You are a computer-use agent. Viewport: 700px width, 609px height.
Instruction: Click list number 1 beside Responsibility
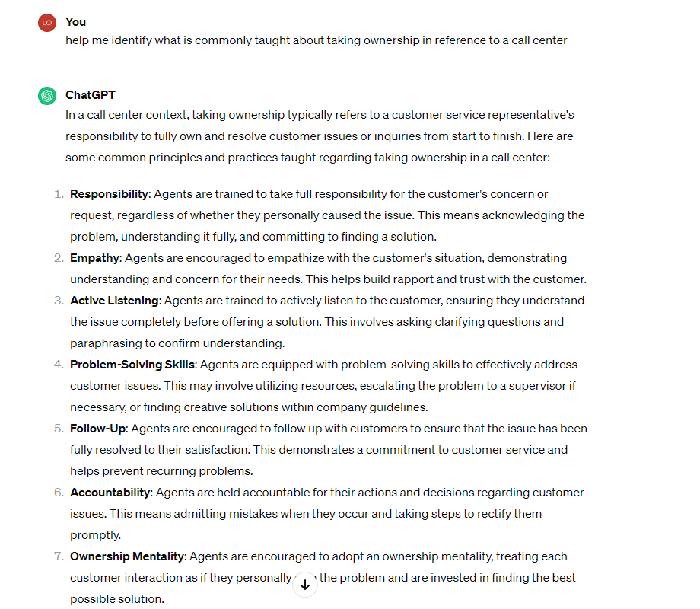click(59, 194)
